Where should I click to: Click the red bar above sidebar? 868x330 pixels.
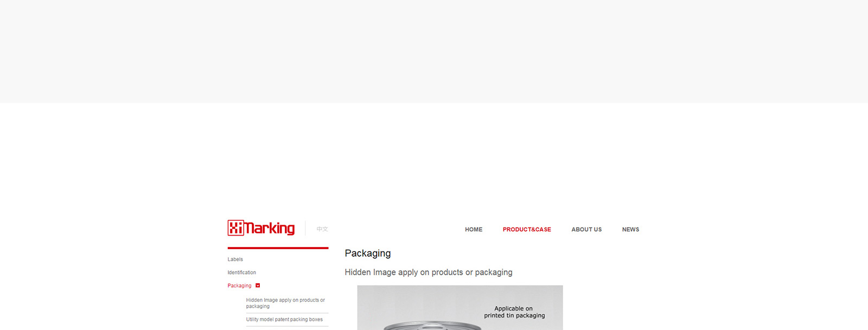click(278, 248)
